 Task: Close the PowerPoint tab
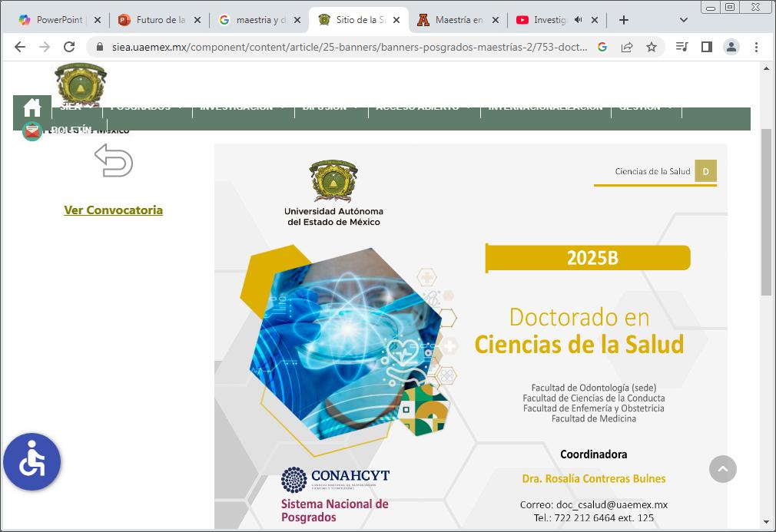(x=98, y=20)
